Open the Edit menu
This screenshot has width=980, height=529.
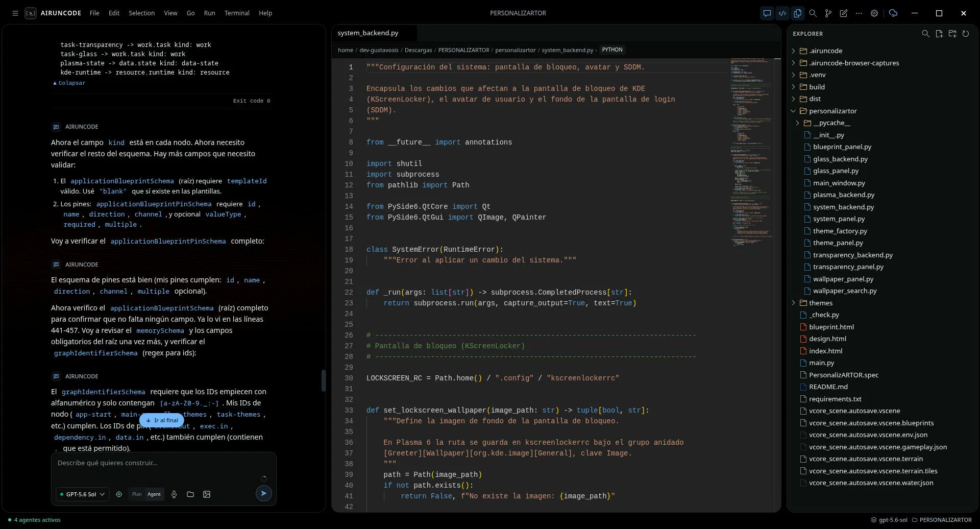[114, 13]
